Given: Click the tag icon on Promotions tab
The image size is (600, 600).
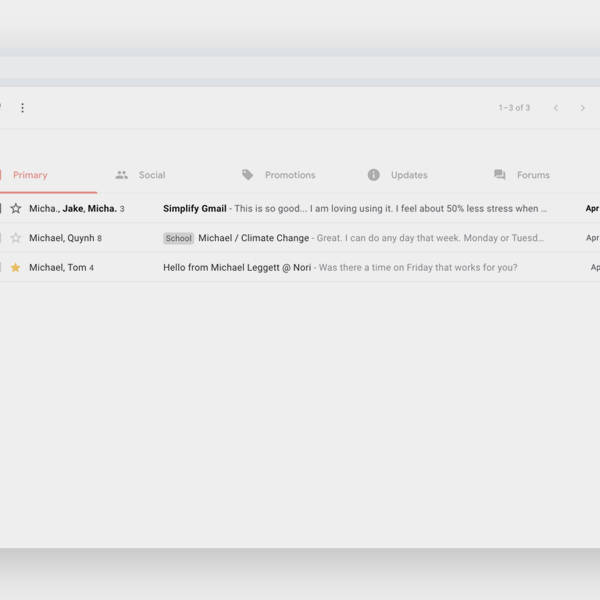Looking at the screenshot, I should pyautogui.click(x=248, y=175).
